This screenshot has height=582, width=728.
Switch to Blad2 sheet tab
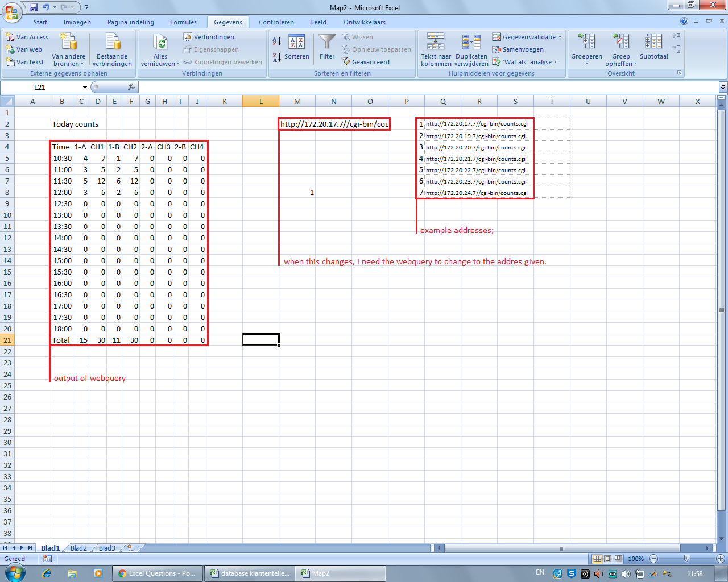[x=78, y=548]
